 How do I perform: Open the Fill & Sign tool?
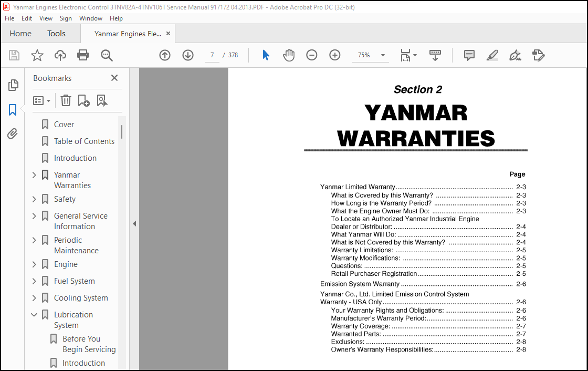[x=515, y=55]
